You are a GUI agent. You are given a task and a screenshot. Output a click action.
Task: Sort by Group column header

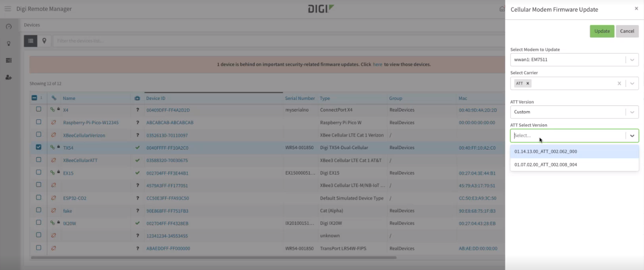pos(396,99)
